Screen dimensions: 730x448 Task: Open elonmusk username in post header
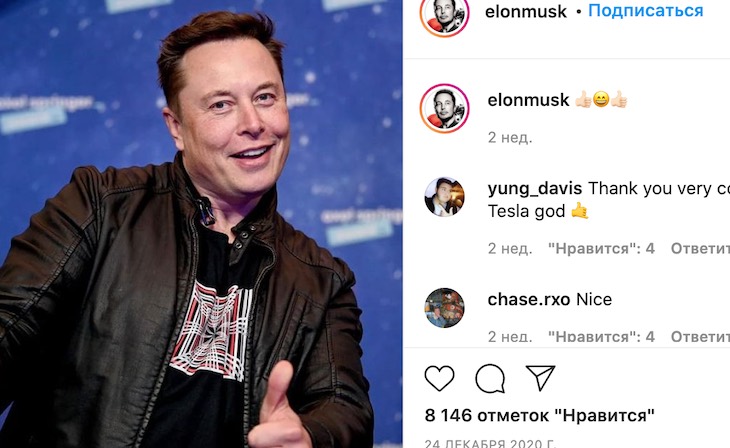[x=526, y=11]
